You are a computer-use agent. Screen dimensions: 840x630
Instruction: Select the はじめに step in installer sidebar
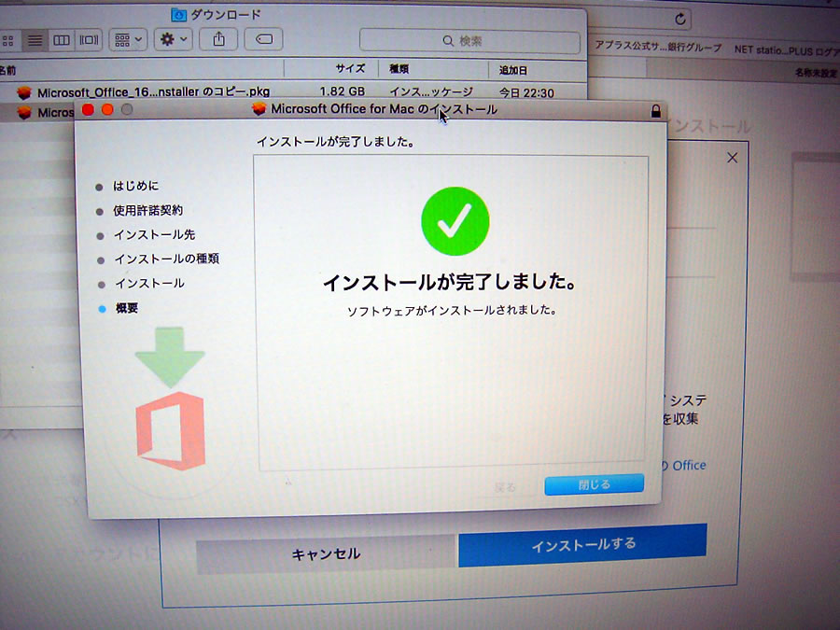(135, 186)
